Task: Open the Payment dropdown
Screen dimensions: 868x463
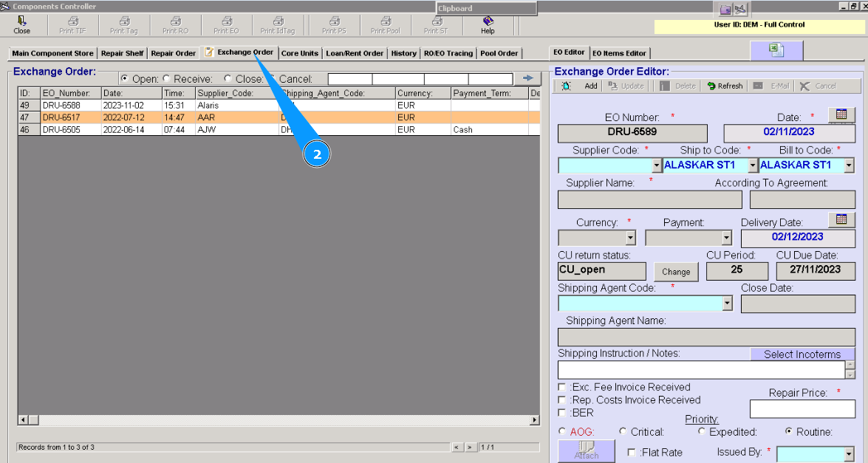Action: point(727,238)
